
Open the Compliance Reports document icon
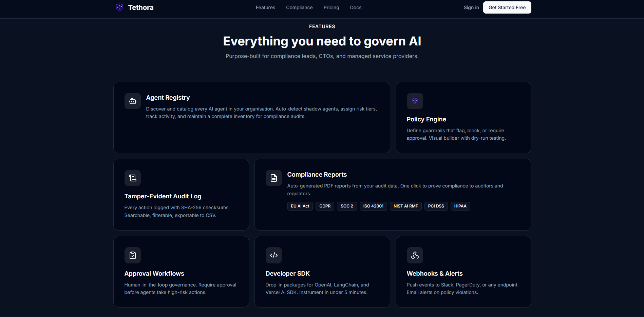(x=273, y=178)
